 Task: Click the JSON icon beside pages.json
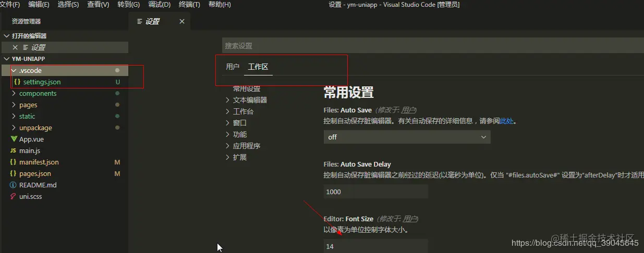14,173
